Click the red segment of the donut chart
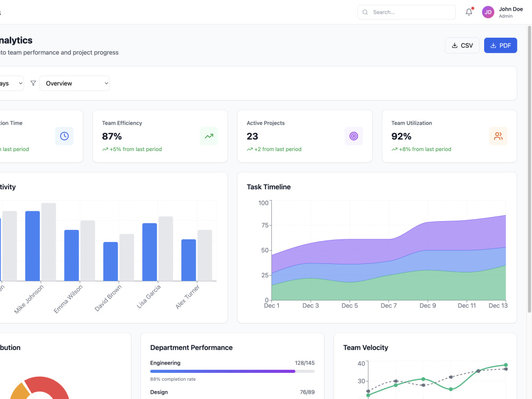 [x=51, y=384]
